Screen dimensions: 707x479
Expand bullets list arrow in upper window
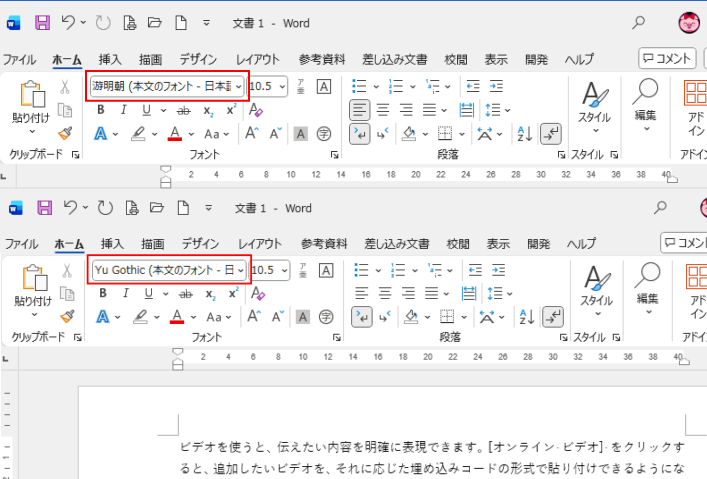[x=376, y=86]
